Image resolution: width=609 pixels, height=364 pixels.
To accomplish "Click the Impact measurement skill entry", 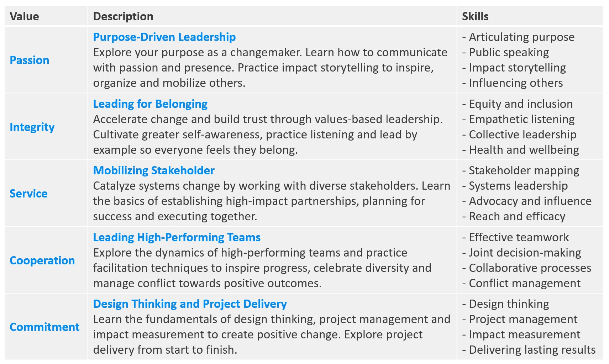I will tap(524, 334).
